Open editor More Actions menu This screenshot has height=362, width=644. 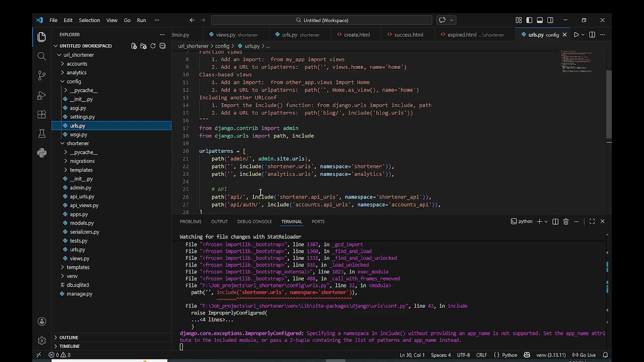[602, 35]
